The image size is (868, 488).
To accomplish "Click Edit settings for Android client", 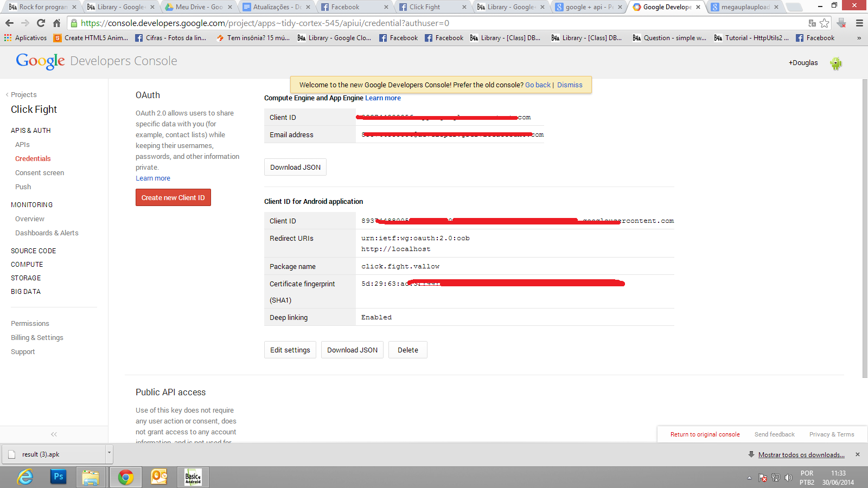I will point(290,350).
